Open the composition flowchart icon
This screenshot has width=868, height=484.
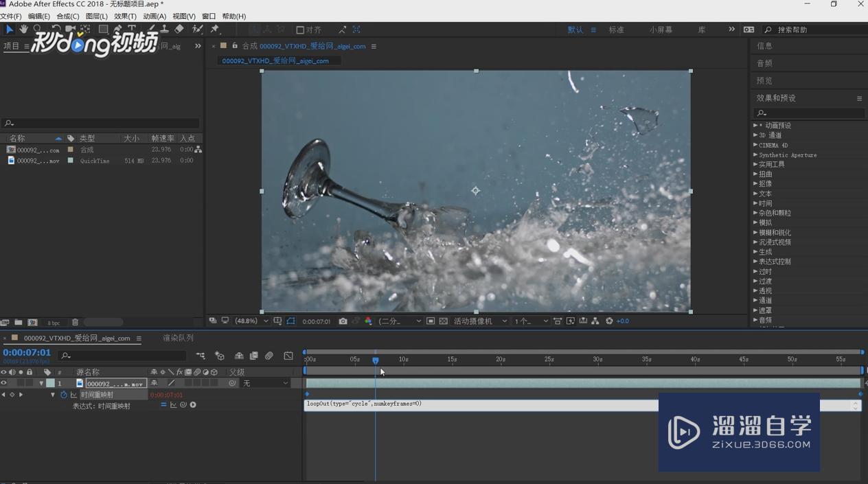coord(595,321)
